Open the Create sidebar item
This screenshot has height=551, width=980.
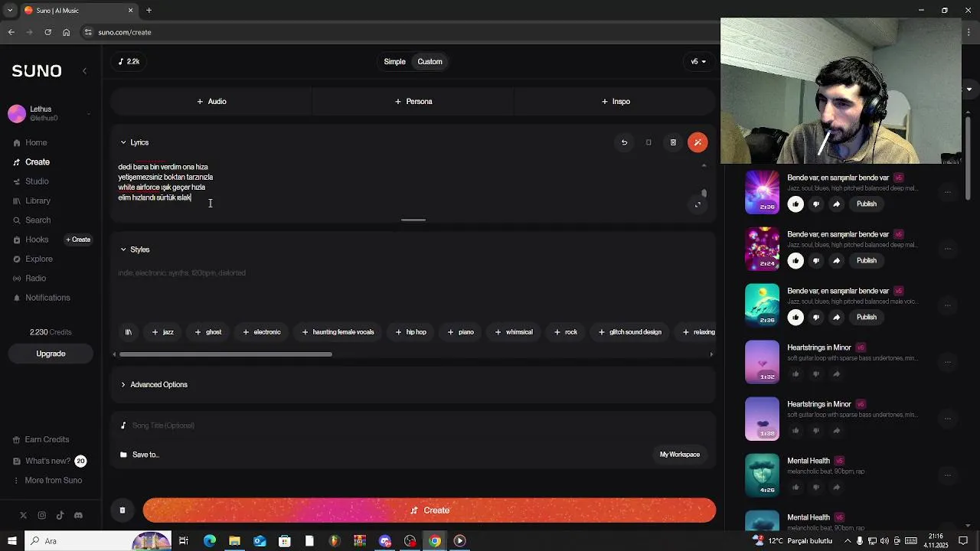[31, 162]
